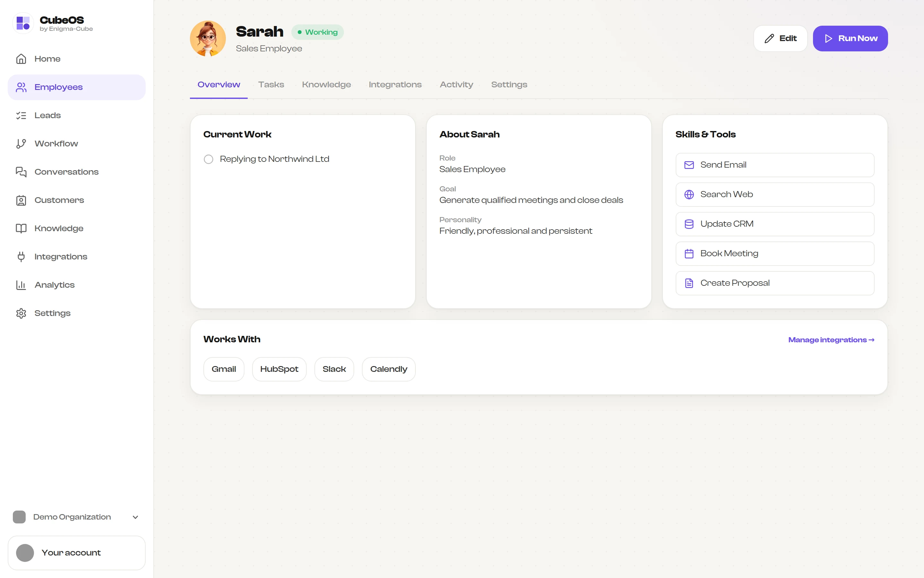Click the Search Web globe icon
924x578 pixels.
(x=689, y=195)
